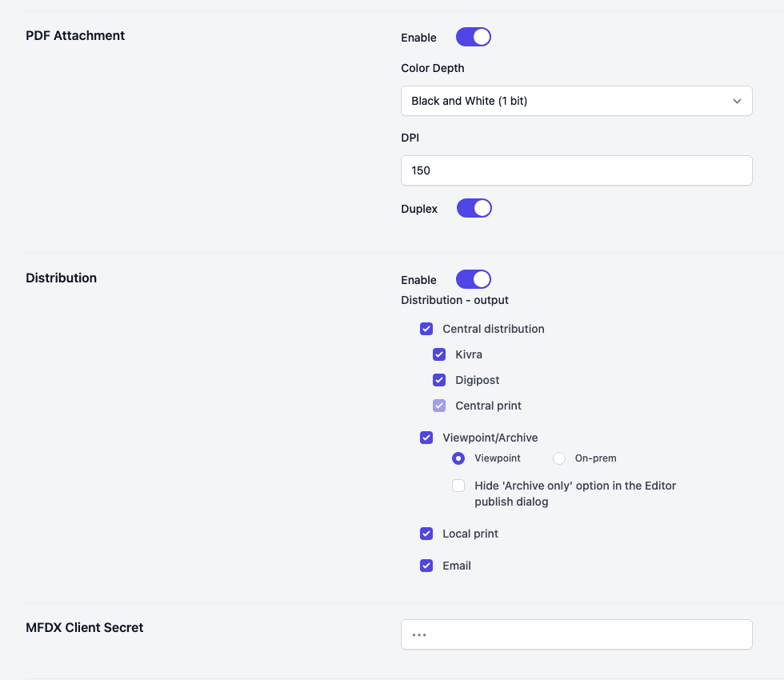The image size is (784, 680).
Task: Open the Color Depth dropdown
Action: pos(577,101)
